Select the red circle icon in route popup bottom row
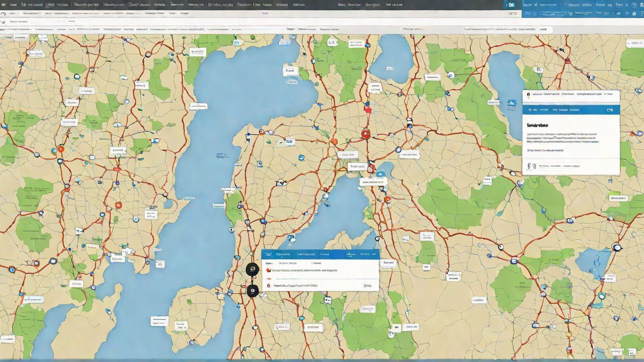 [269, 286]
